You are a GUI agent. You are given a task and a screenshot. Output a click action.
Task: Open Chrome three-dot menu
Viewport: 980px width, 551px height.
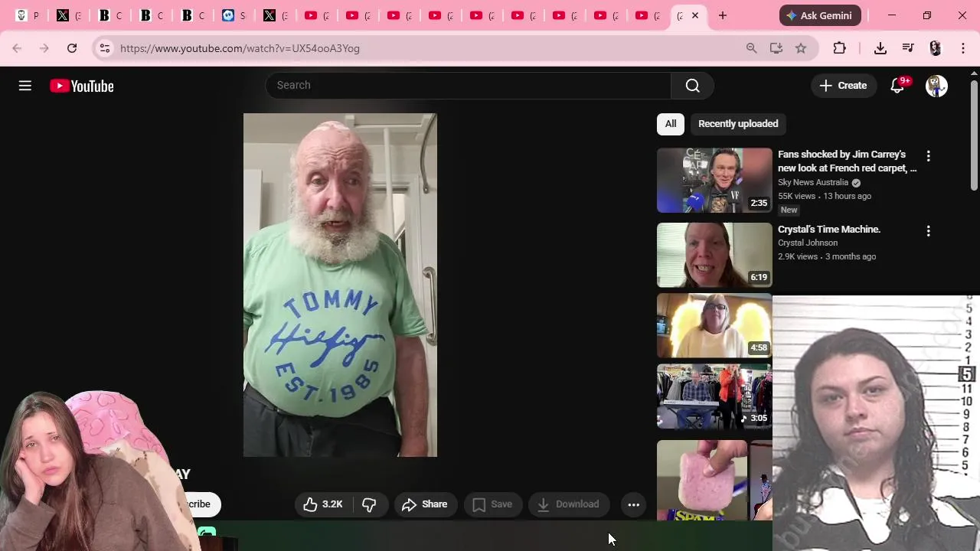(x=963, y=48)
